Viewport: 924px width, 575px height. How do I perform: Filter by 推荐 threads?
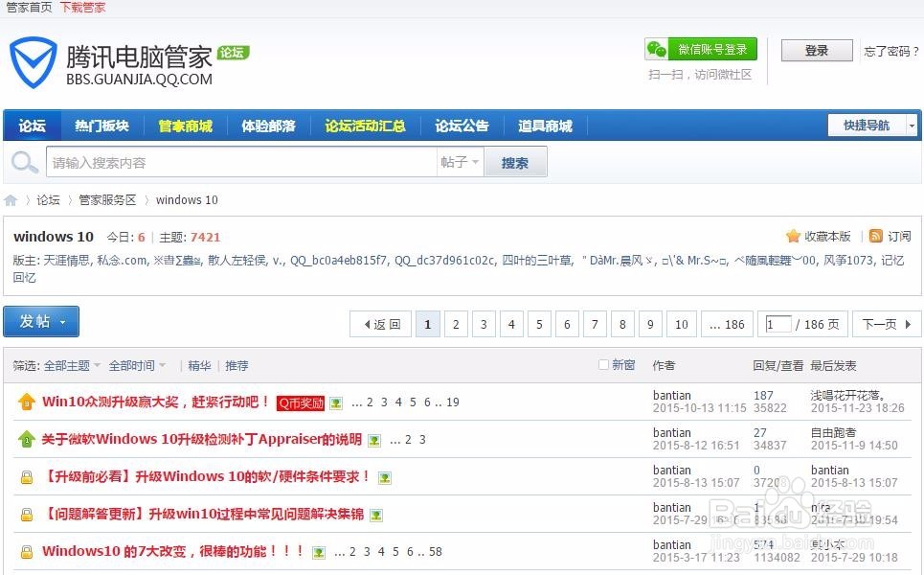(x=237, y=366)
